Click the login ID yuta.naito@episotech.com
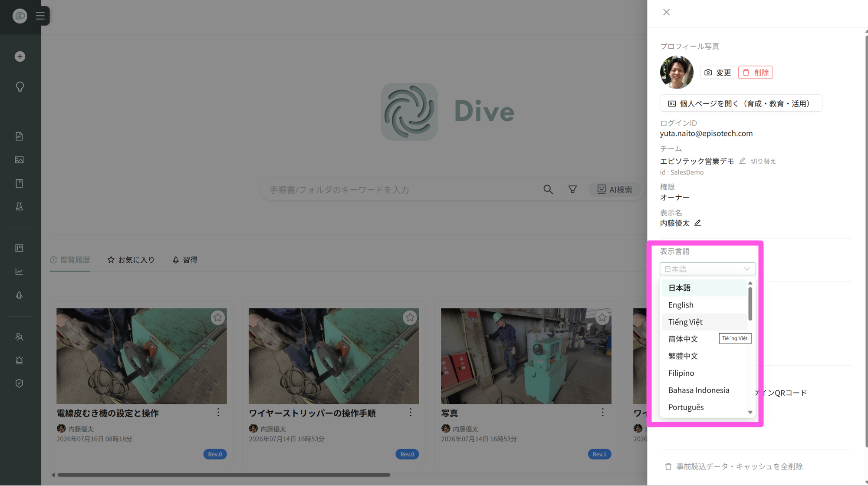The width and height of the screenshot is (868, 486). coord(706,133)
